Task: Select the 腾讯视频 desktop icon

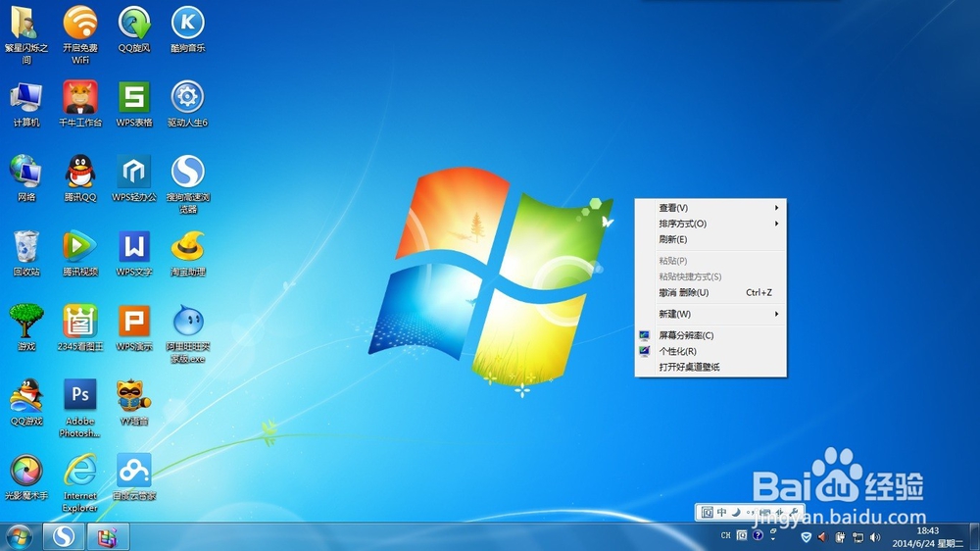Action: pos(80,246)
